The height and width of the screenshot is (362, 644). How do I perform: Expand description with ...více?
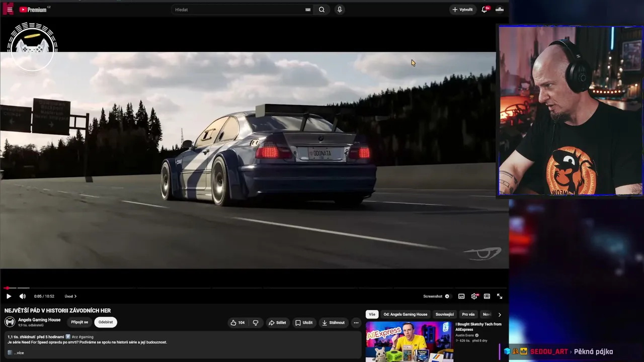coord(18,353)
